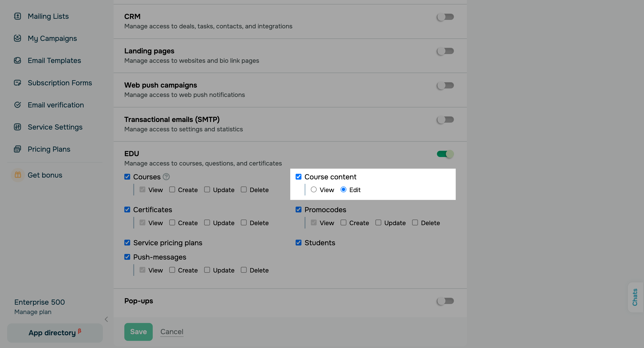Collapse the sidebar with the chevron
The height and width of the screenshot is (348, 644).
106,319
